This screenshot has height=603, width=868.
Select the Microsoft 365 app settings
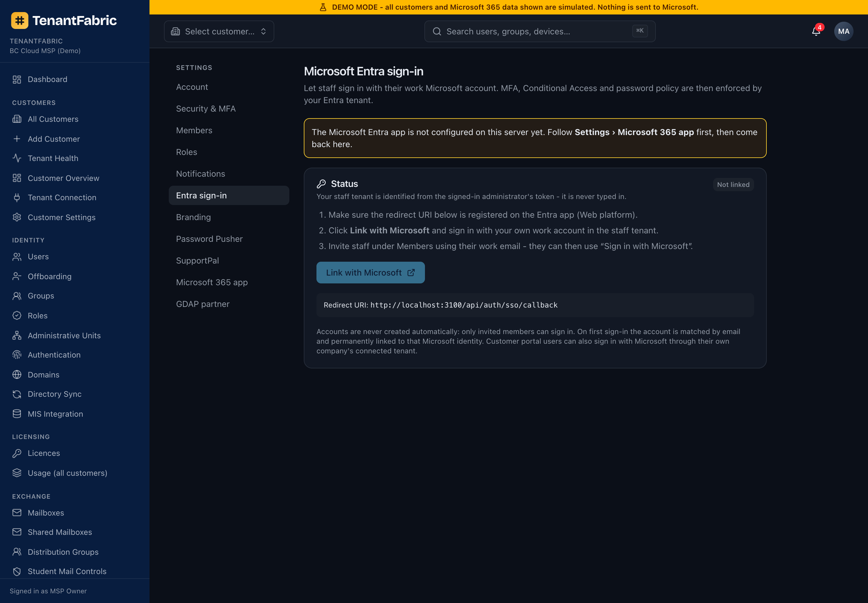[229, 282]
